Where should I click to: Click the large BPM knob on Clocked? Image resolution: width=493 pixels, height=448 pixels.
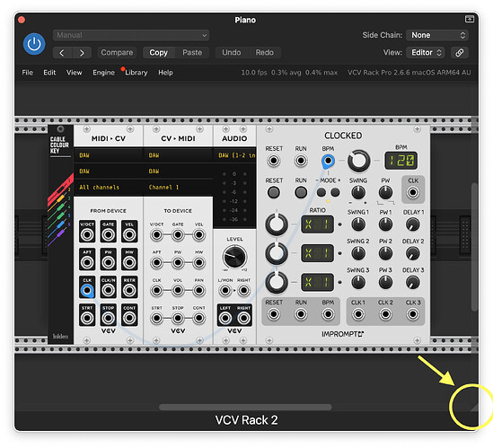pyautogui.click(x=358, y=161)
